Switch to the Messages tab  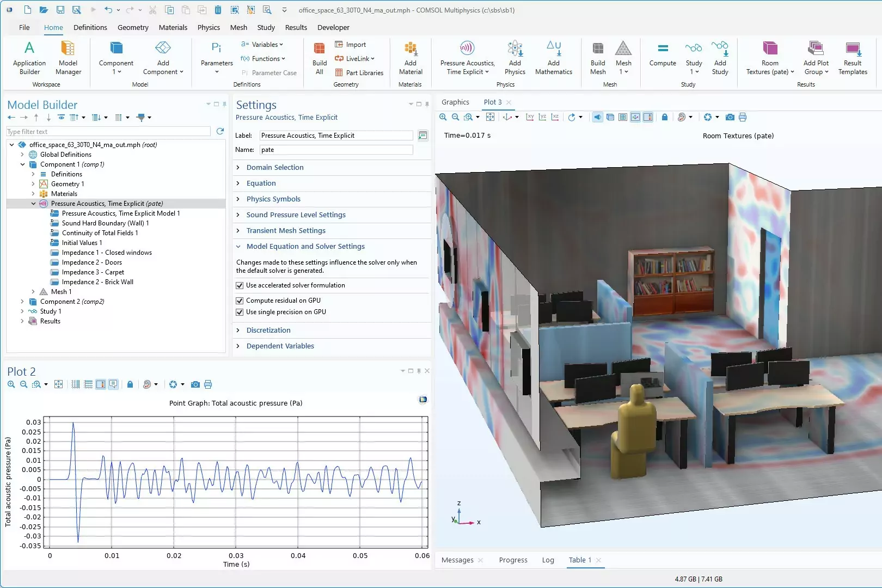(457, 560)
